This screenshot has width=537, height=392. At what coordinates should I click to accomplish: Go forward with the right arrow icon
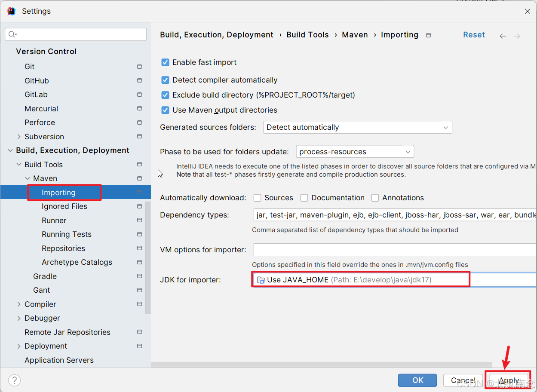click(x=517, y=36)
